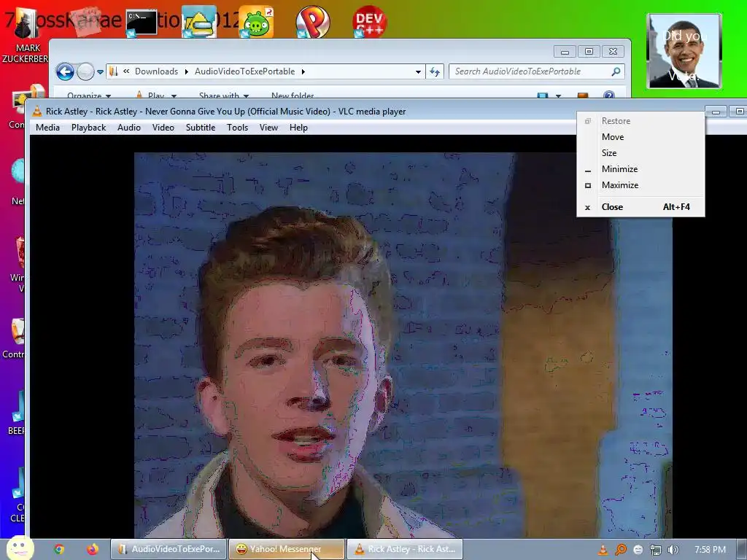Expand the double-chevron before Downloads breadcrumb
The width and height of the screenshot is (747, 560).
[126, 71]
